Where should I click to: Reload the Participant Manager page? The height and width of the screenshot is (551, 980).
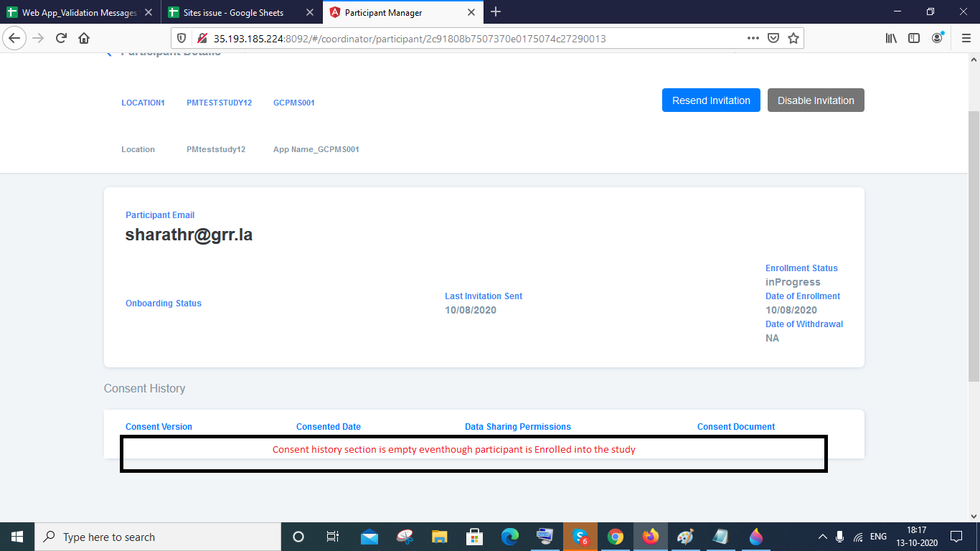tap(60, 37)
